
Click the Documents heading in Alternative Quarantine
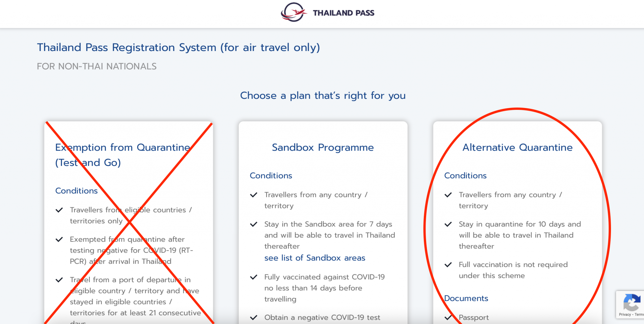click(x=466, y=298)
